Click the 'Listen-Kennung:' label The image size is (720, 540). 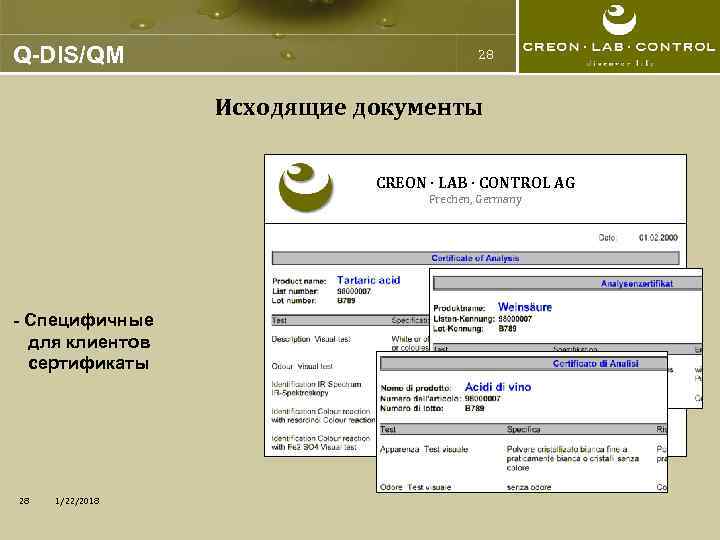click(464, 319)
